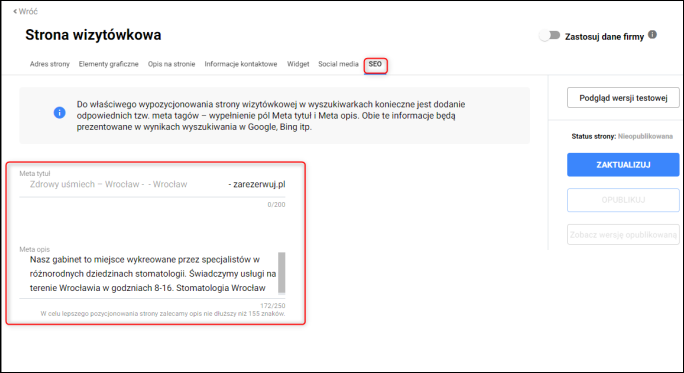
Task: Click the 0/200 character counter
Action: point(277,205)
